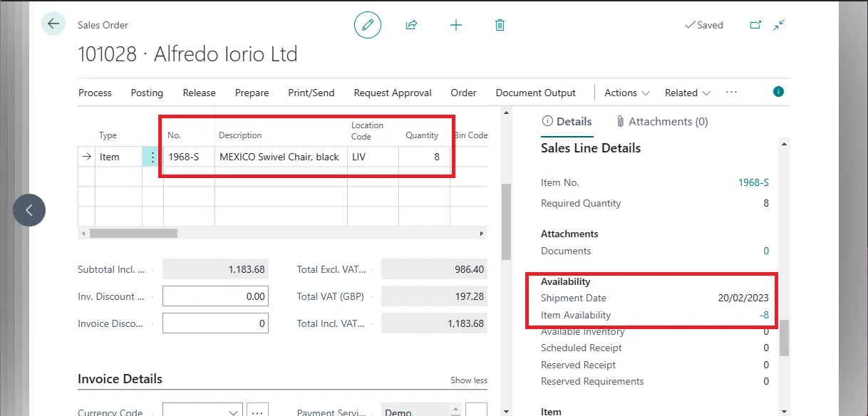
Task: Go to the previous record with the left chevron
Action: pyautogui.click(x=29, y=210)
